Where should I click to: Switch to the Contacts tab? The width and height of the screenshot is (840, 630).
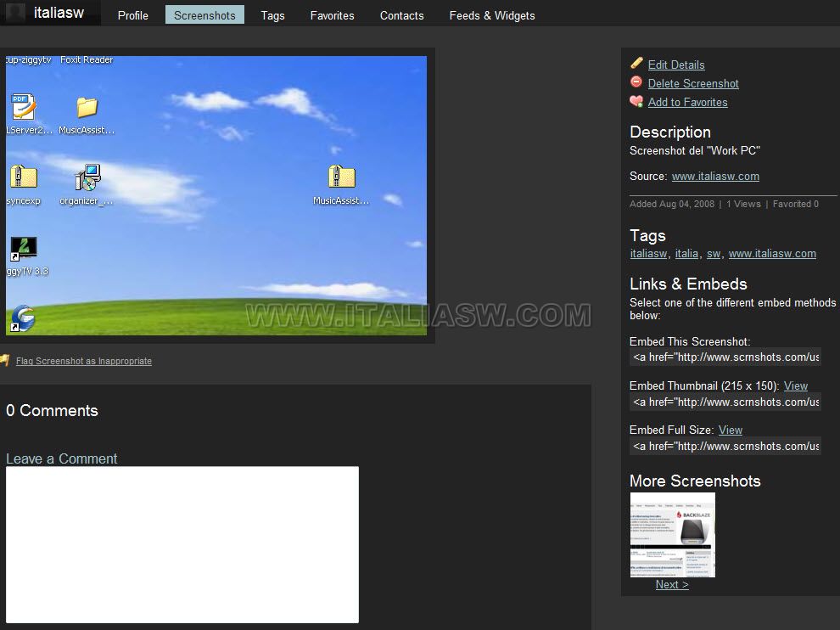coord(402,15)
